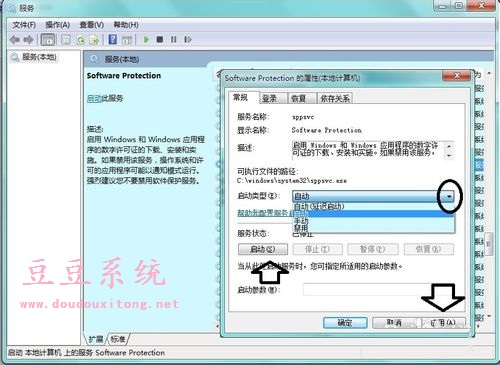500x365 pixels.
Task: Click the Pause Service toolbar icon
Action: click(174, 40)
